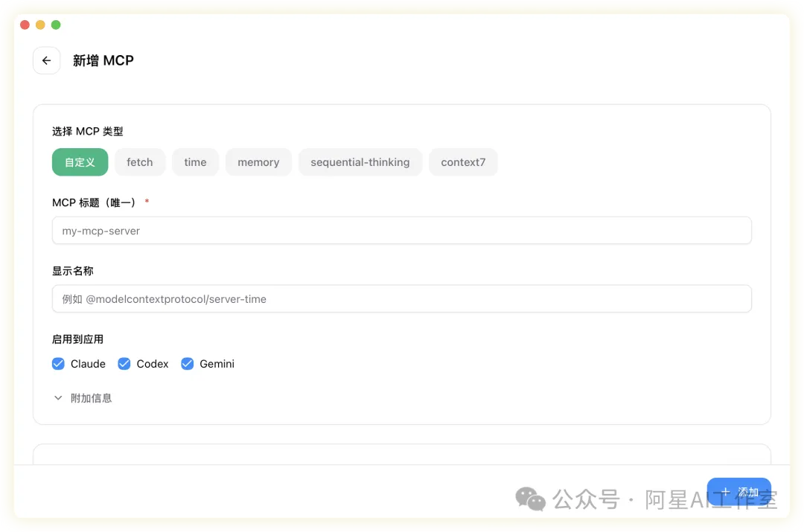
Task: Click the red close window button
Action: tap(25, 25)
